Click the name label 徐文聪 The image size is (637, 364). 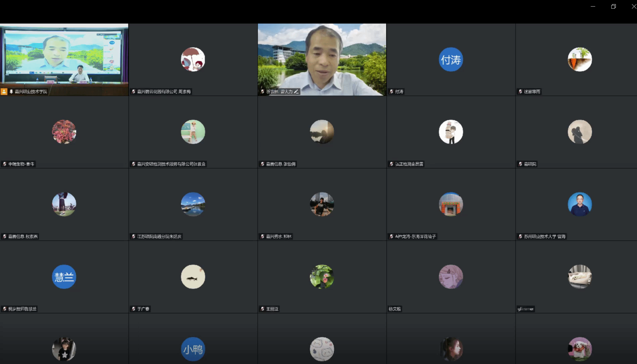pos(395,309)
